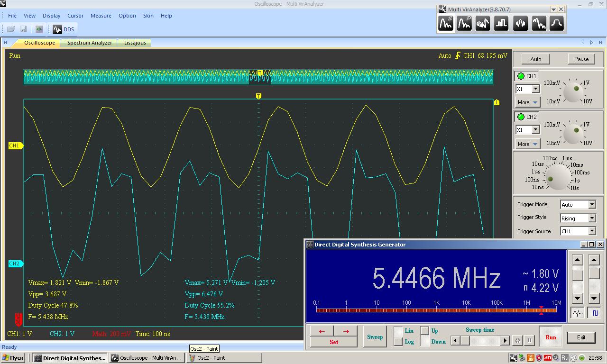The width and height of the screenshot is (607, 364).
Task: Open the Trigger Style dropdown showing Rising
Action: [592, 218]
